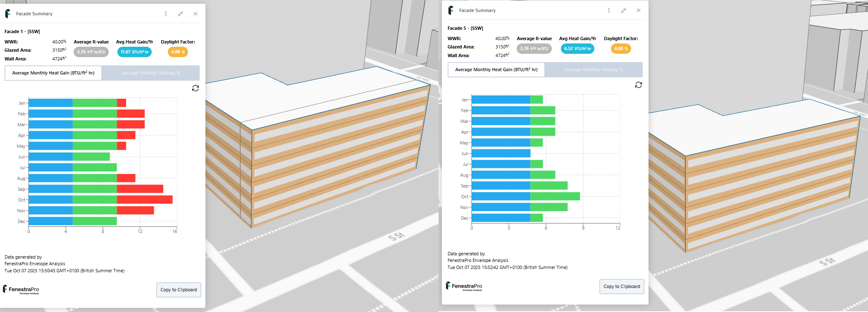
Task: Open the three-dot menu in Facade 1 panel
Action: pyautogui.click(x=166, y=14)
